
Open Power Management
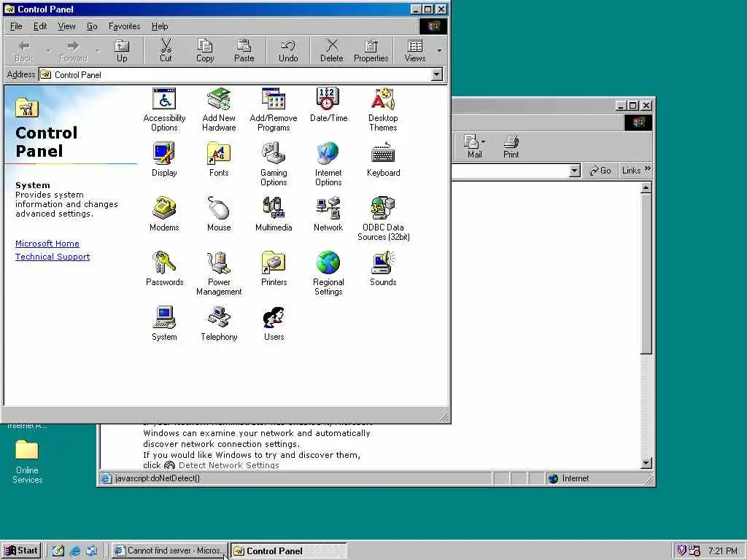point(219,274)
